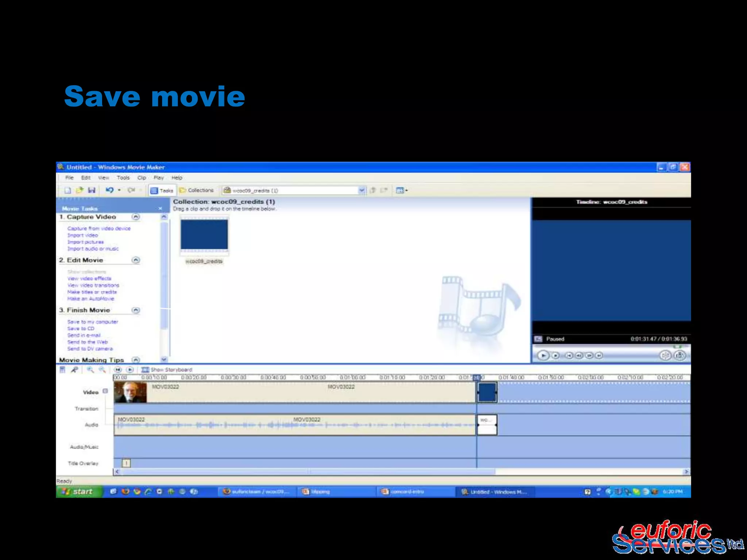Viewport: 747px width, 560px height.
Task: Click the New Project toolbar icon
Action: pyautogui.click(x=68, y=190)
